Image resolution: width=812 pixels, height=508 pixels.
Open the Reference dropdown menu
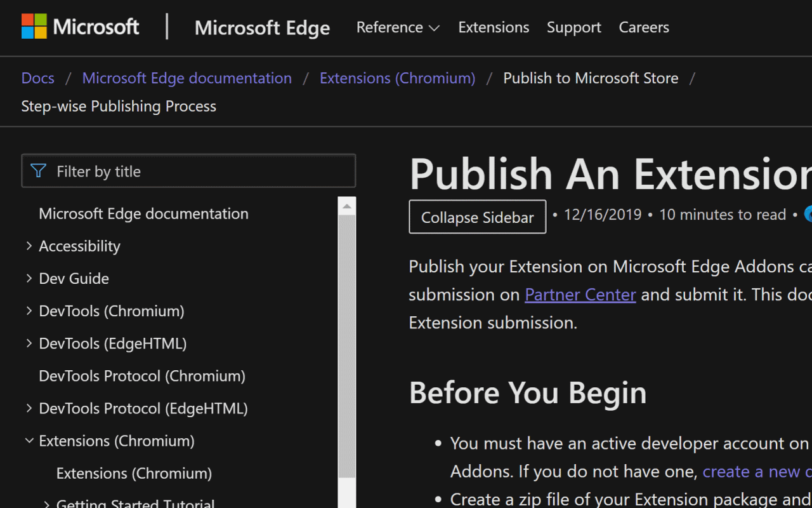pos(398,27)
